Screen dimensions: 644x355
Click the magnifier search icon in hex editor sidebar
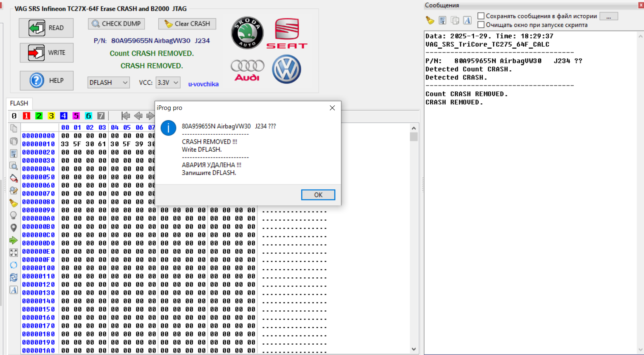pos(14,166)
